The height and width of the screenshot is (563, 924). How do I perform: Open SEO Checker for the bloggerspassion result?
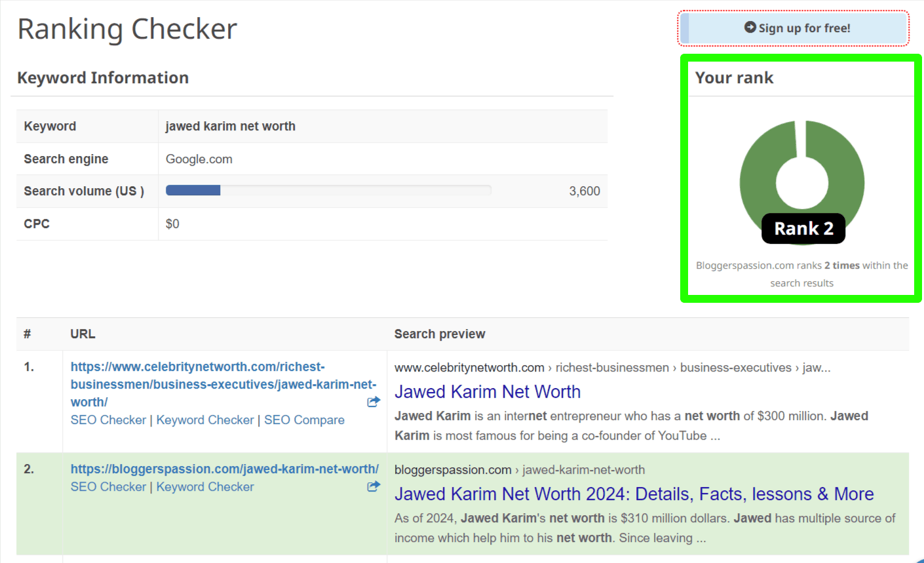108,486
